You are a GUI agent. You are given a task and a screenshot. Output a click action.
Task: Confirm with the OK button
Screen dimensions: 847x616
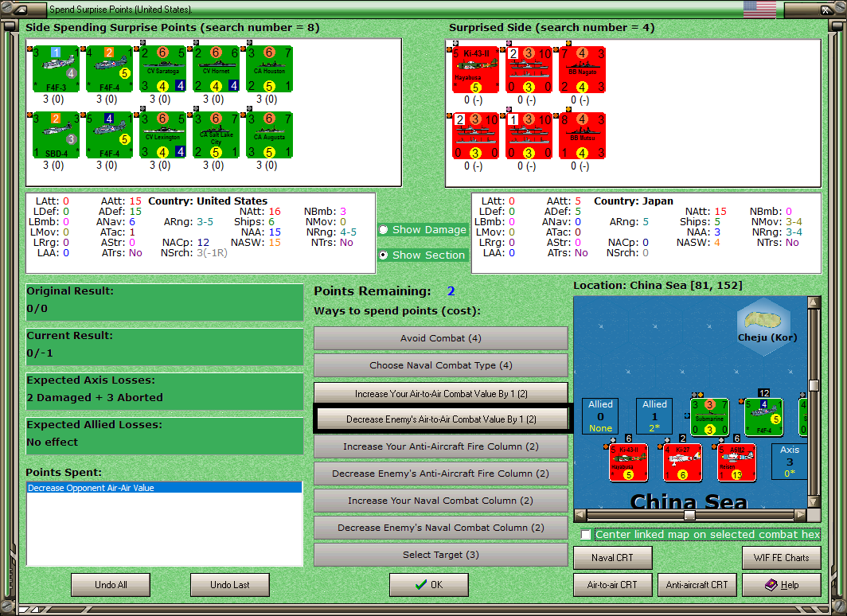429,585
